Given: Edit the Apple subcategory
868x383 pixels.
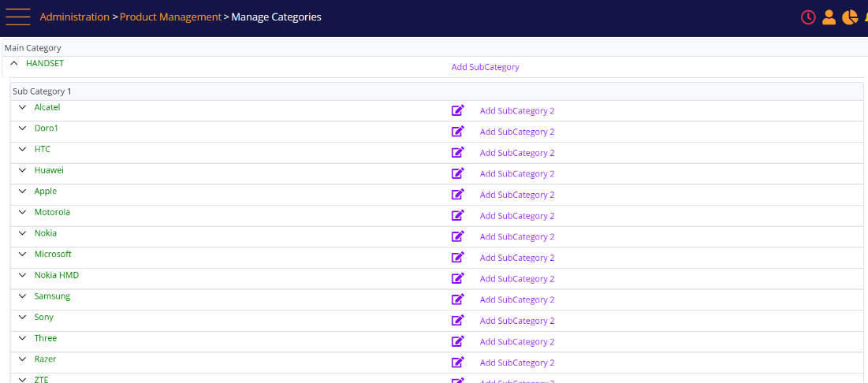Looking at the screenshot, I should tap(458, 195).
